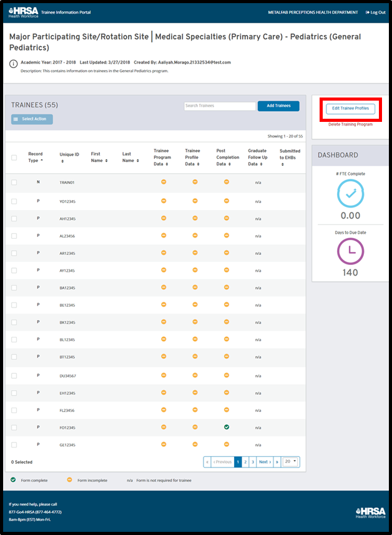Click YO12345 Trainee Profile Data incomplete icon
The height and width of the screenshot is (535, 392).
[x=195, y=201]
